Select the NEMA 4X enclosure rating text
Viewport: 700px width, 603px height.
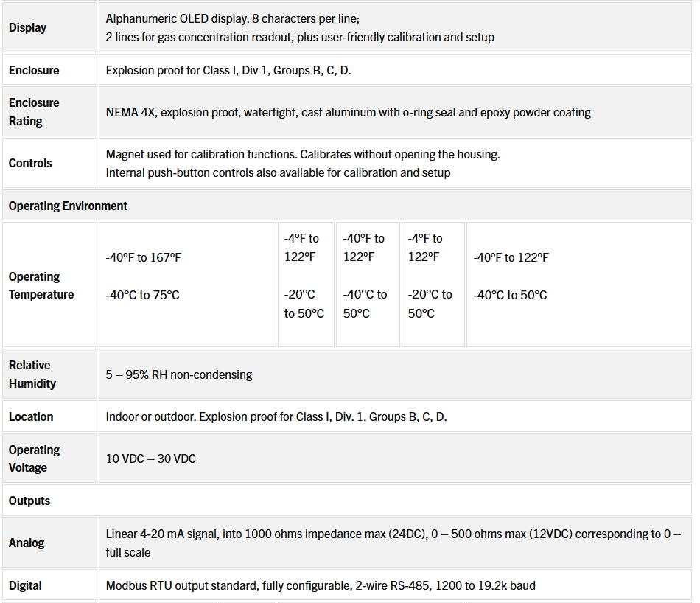[x=348, y=113]
